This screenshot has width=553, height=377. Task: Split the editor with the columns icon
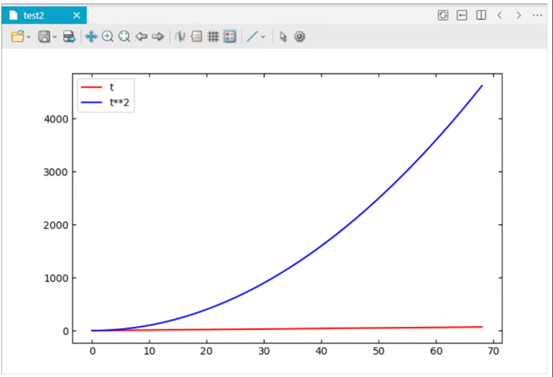(x=481, y=15)
